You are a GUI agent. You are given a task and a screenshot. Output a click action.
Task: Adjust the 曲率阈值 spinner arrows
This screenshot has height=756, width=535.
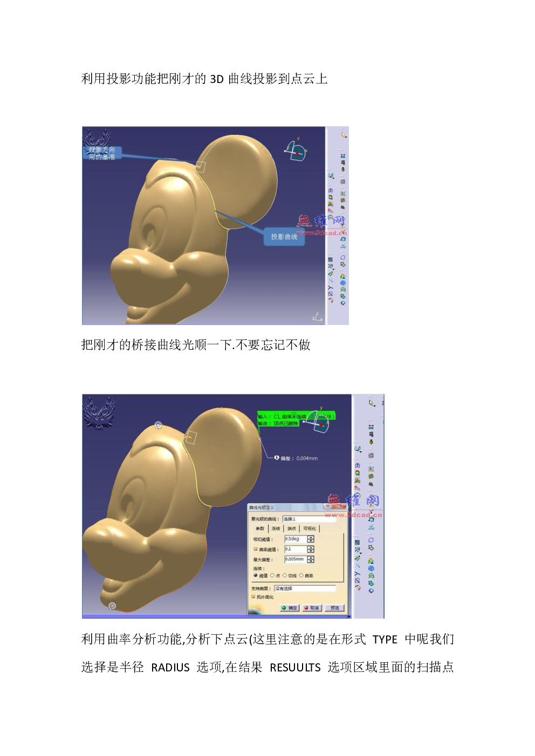click(x=311, y=549)
